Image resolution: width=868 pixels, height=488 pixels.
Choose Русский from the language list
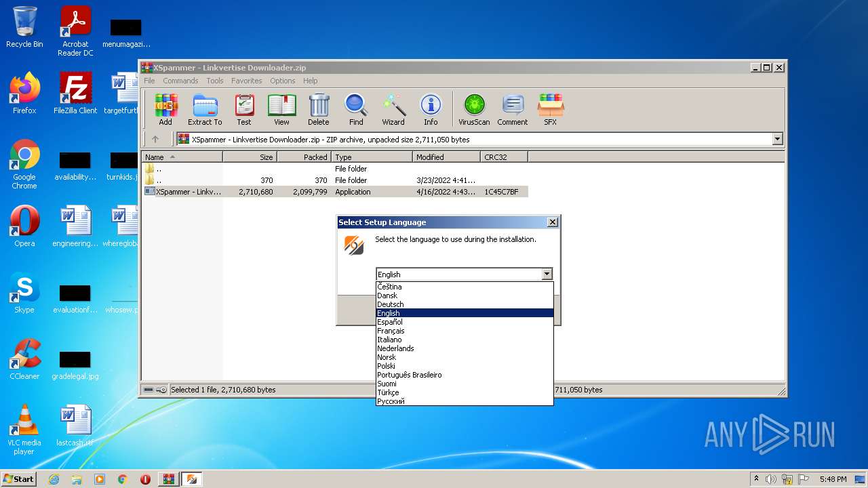pyautogui.click(x=465, y=401)
